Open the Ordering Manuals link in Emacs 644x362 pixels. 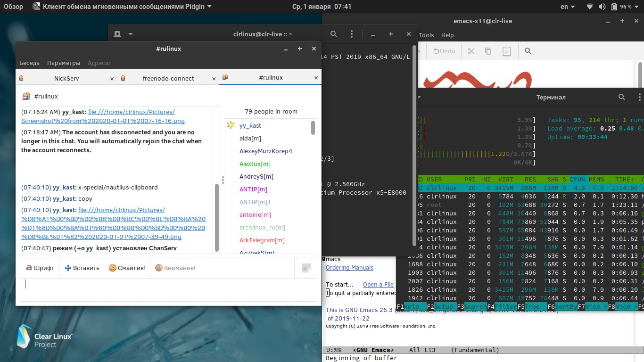[349, 268]
